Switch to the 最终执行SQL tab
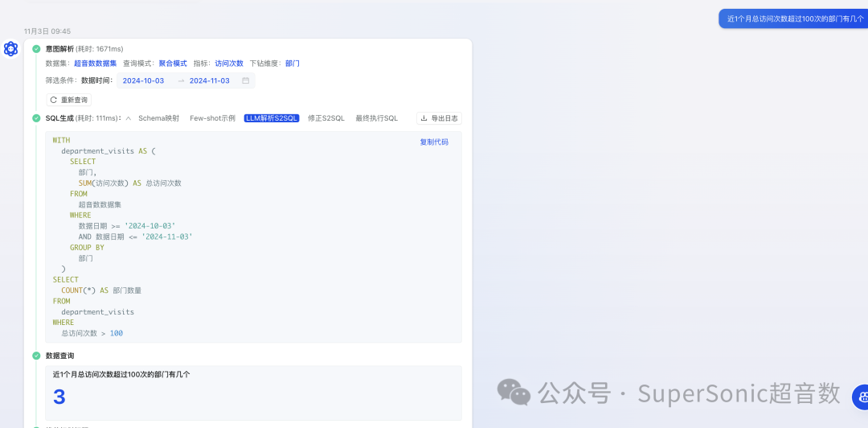Viewport: 868px width, 428px height. click(x=376, y=118)
